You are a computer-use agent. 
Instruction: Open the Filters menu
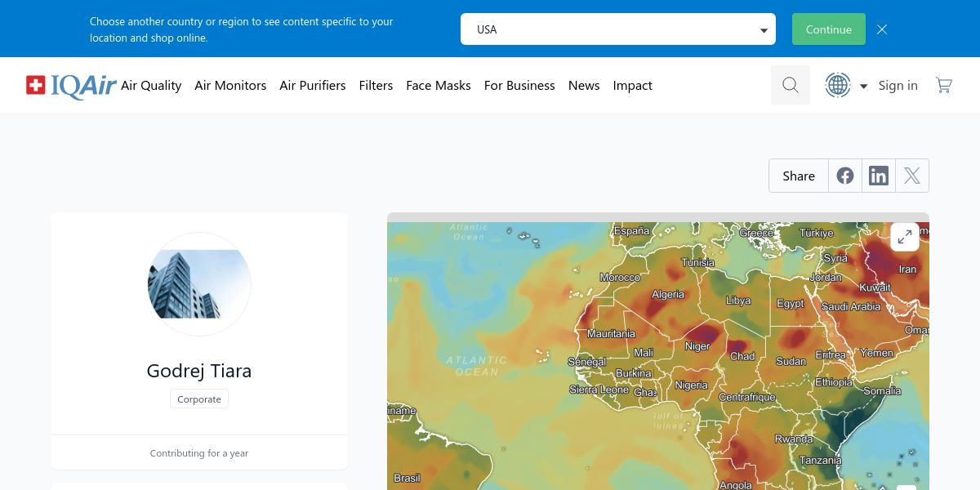pos(376,85)
